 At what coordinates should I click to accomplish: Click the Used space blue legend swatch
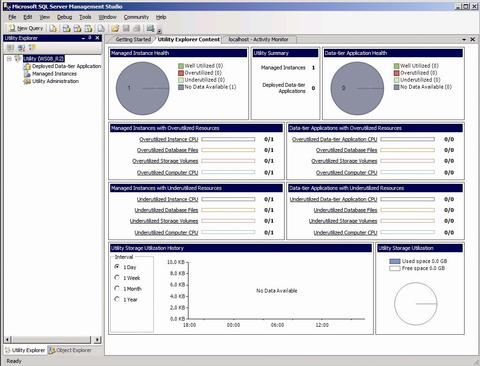point(395,261)
